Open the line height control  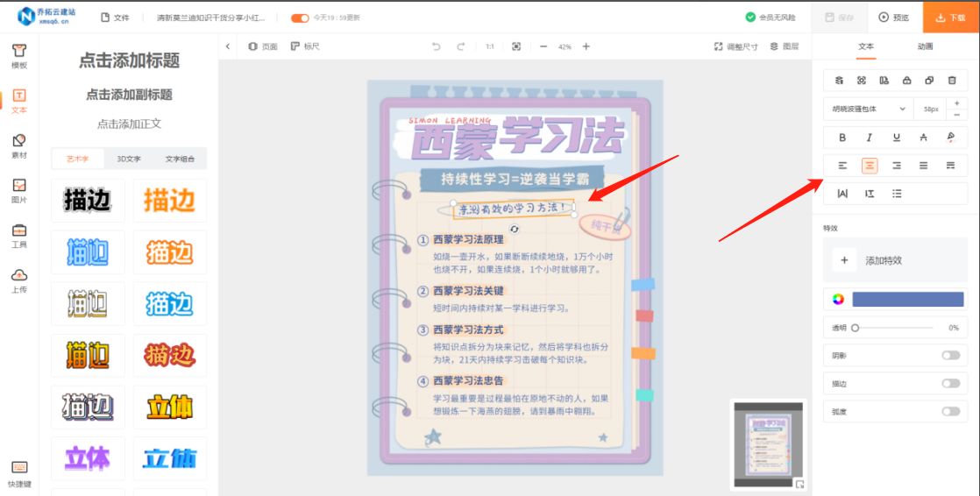tap(870, 194)
